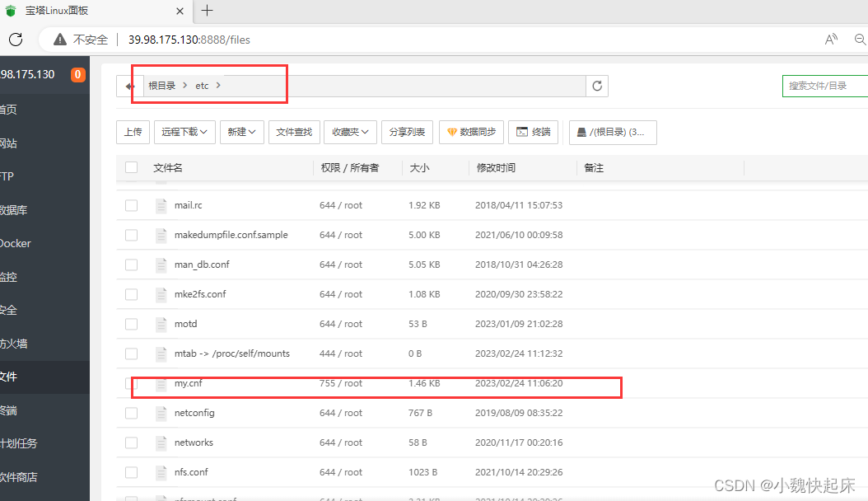Open the notification badge showing 0

[x=78, y=74]
